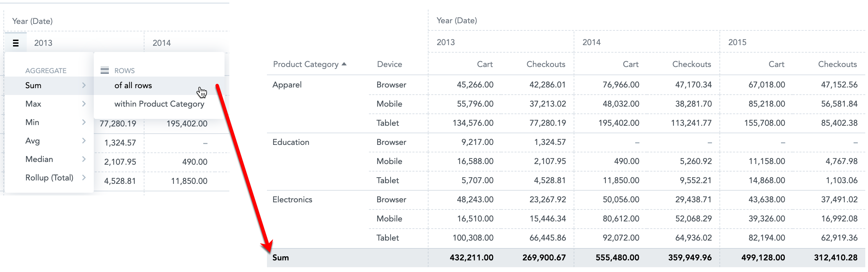Open the hamburger menu beside 2013

[15, 43]
